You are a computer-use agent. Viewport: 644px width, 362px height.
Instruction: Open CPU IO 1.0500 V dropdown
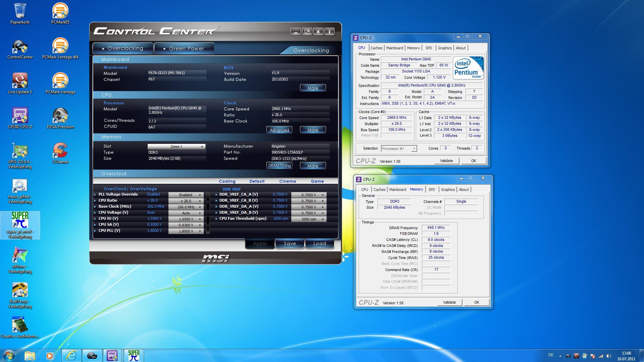tap(186, 219)
